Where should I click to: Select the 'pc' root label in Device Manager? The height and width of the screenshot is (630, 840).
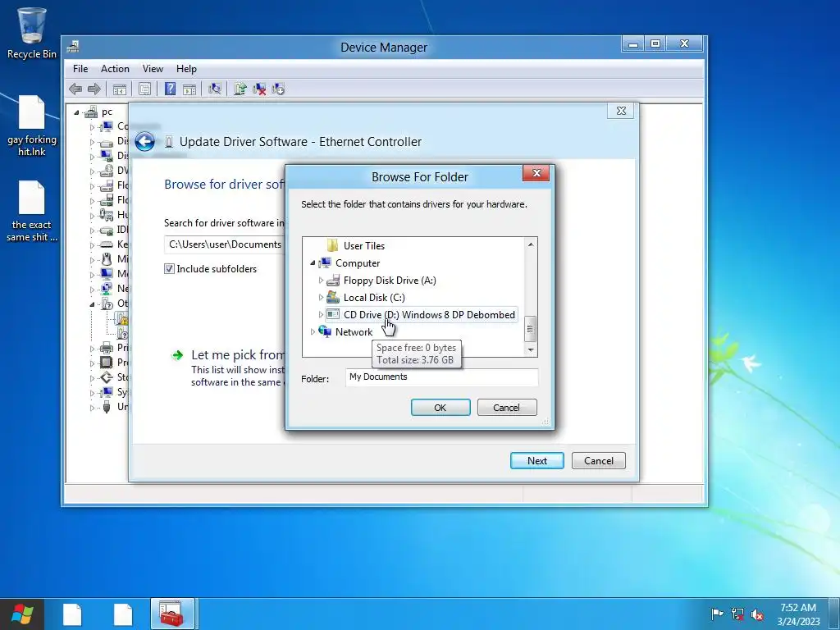coord(107,112)
